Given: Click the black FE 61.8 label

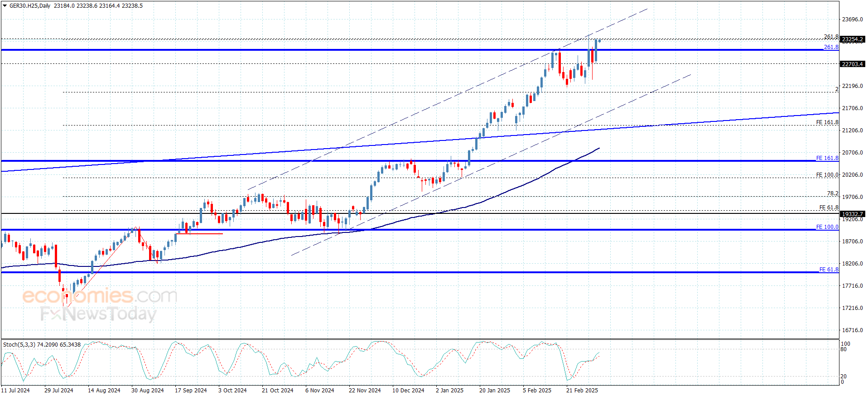Looking at the screenshot, I should click(x=829, y=208).
